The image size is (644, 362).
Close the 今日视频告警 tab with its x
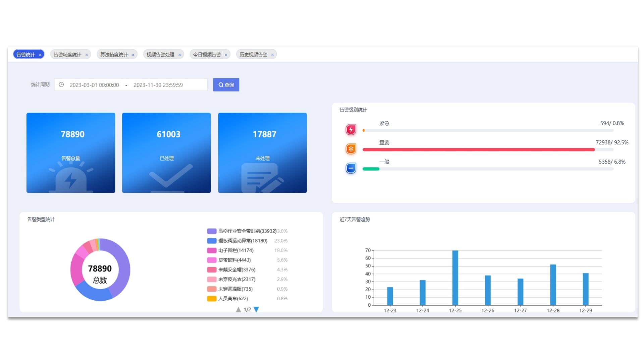(226, 55)
